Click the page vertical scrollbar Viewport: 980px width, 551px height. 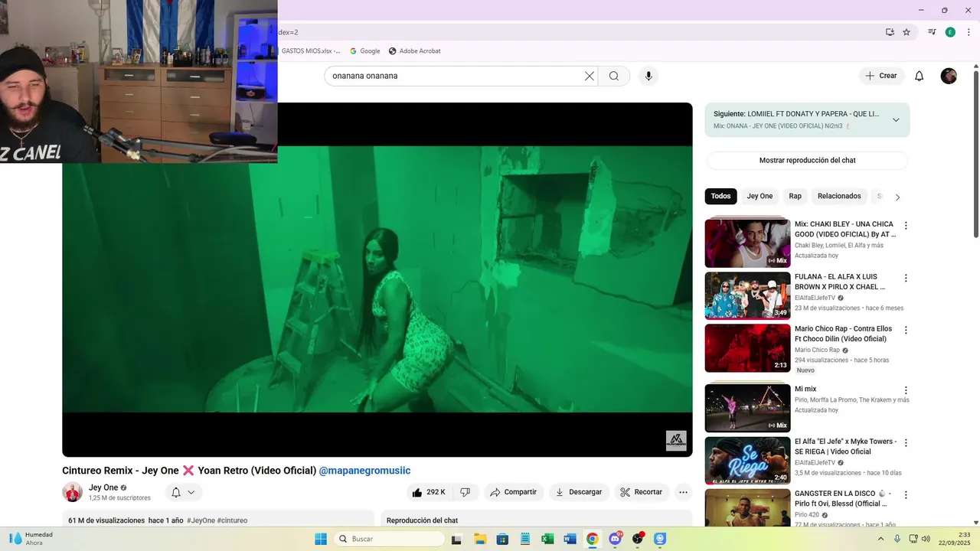tap(976, 153)
